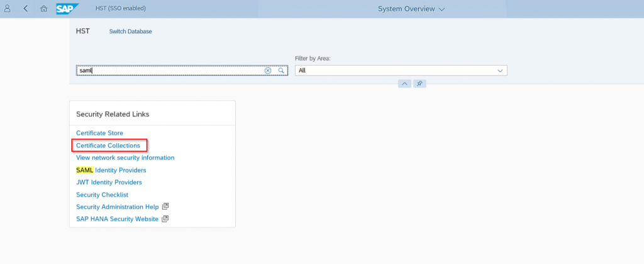Open SAML Identity Providers link
The width and height of the screenshot is (644, 264).
click(x=111, y=170)
